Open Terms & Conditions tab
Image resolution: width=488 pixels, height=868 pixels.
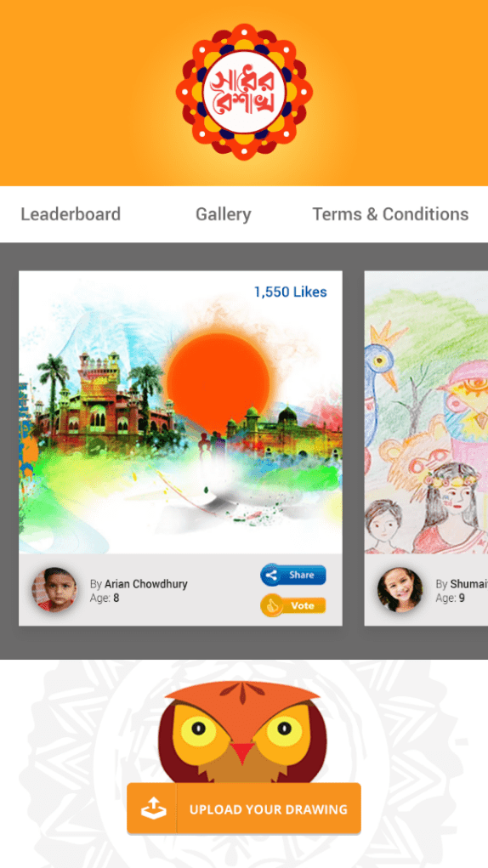tap(390, 213)
